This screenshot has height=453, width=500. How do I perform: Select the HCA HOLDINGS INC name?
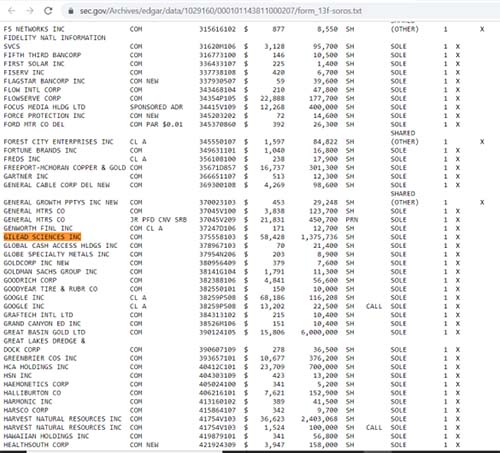[x=36, y=367]
